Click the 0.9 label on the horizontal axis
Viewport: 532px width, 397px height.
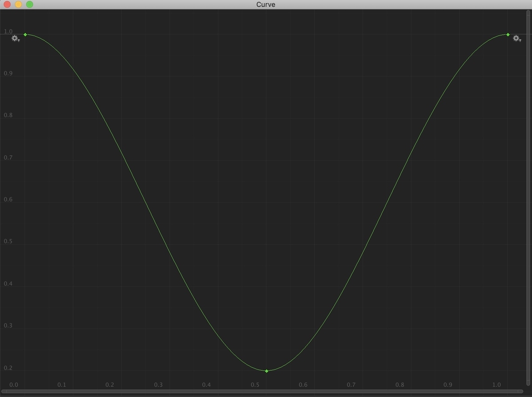(x=448, y=385)
